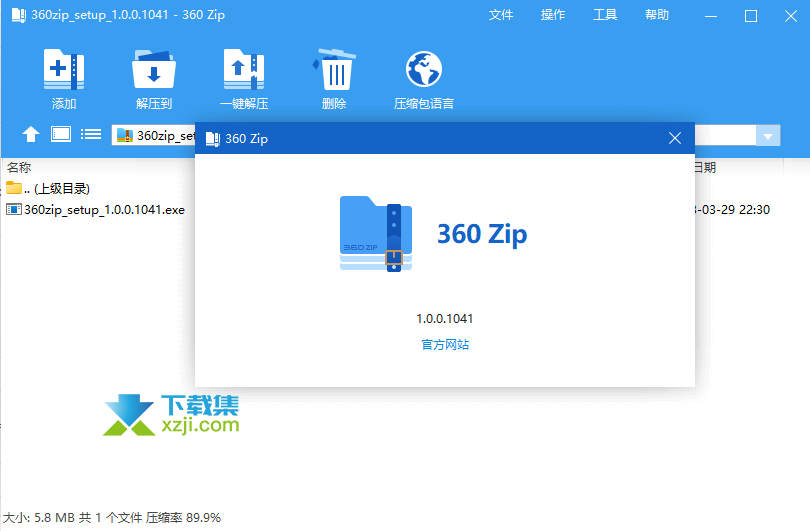Click the 添加 (Add) archive icon
This screenshot has width=810, height=531.
pyautogui.click(x=64, y=69)
